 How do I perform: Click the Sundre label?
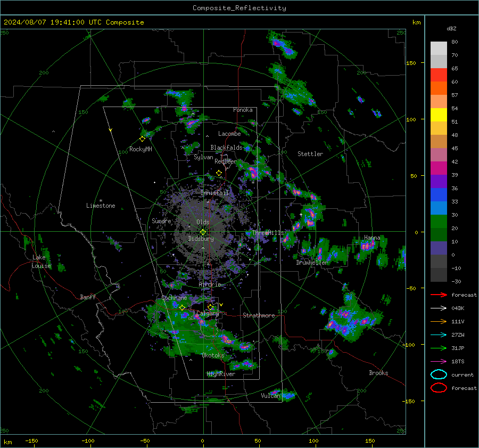(161, 221)
